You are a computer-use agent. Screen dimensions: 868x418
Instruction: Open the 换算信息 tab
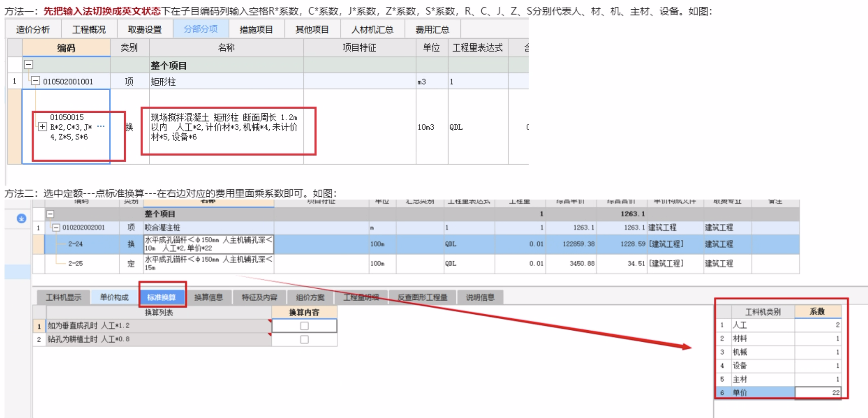pos(209,297)
